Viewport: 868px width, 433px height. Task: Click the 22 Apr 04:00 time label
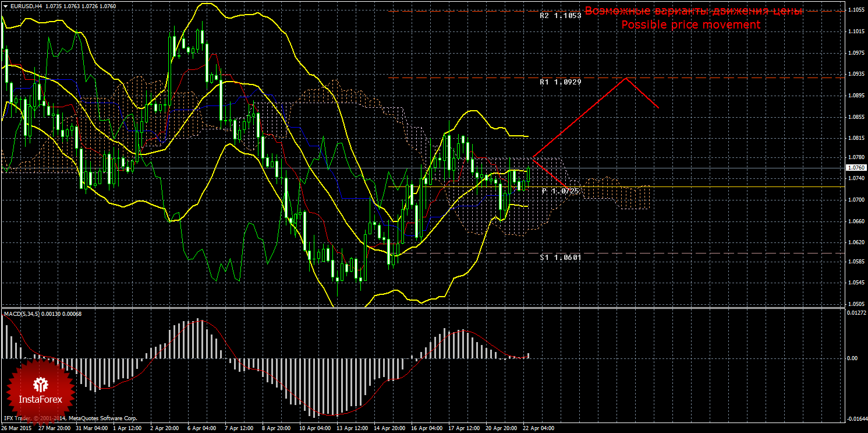click(538, 428)
